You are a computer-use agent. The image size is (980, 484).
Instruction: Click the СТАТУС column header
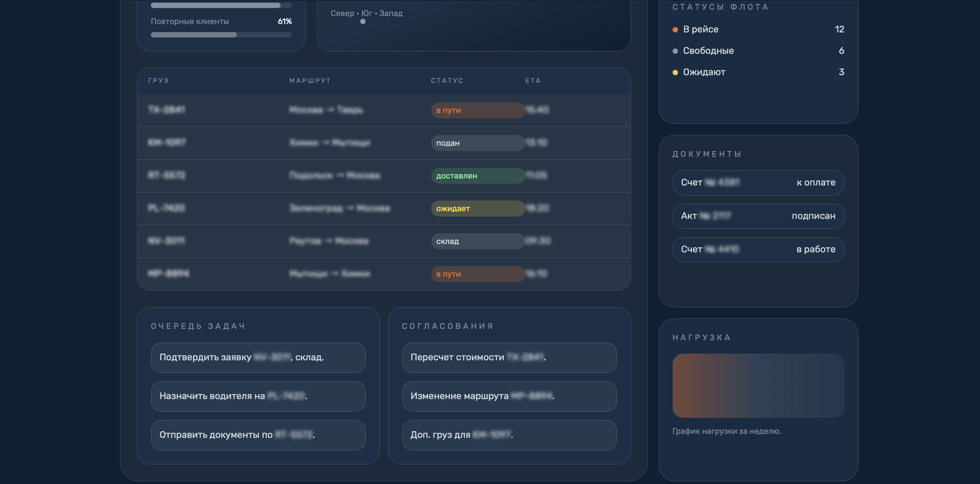(x=447, y=81)
